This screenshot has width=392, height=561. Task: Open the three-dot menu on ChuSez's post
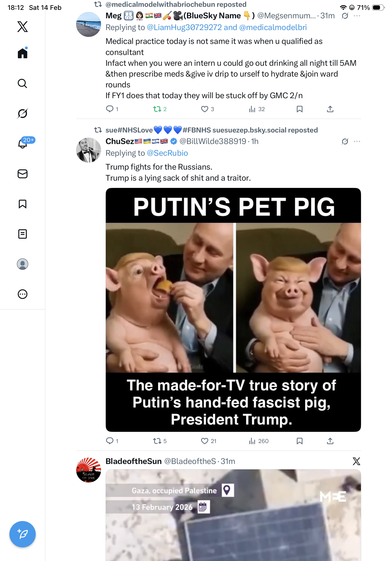click(x=357, y=141)
